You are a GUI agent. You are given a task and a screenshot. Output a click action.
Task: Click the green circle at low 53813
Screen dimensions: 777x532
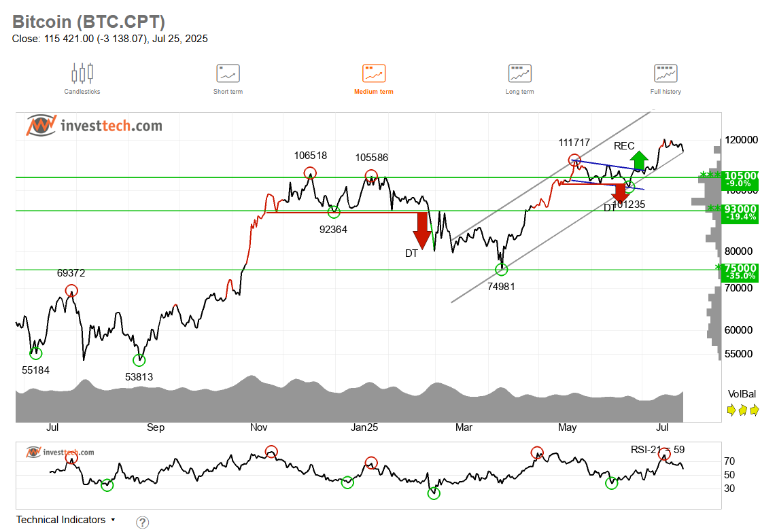click(x=139, y=360)
